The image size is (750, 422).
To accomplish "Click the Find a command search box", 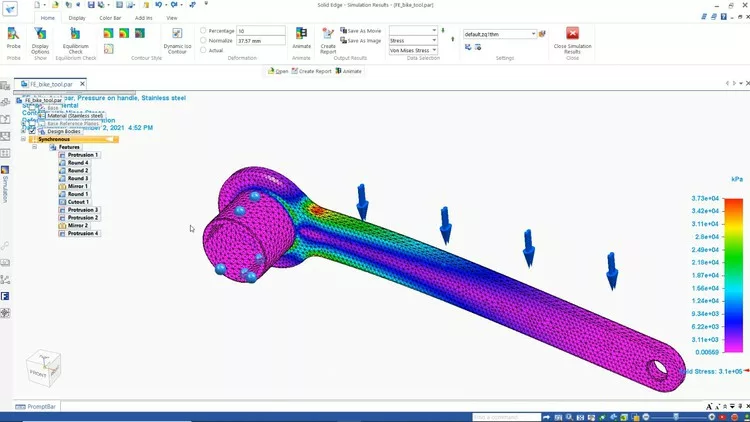I will point(506,417).
